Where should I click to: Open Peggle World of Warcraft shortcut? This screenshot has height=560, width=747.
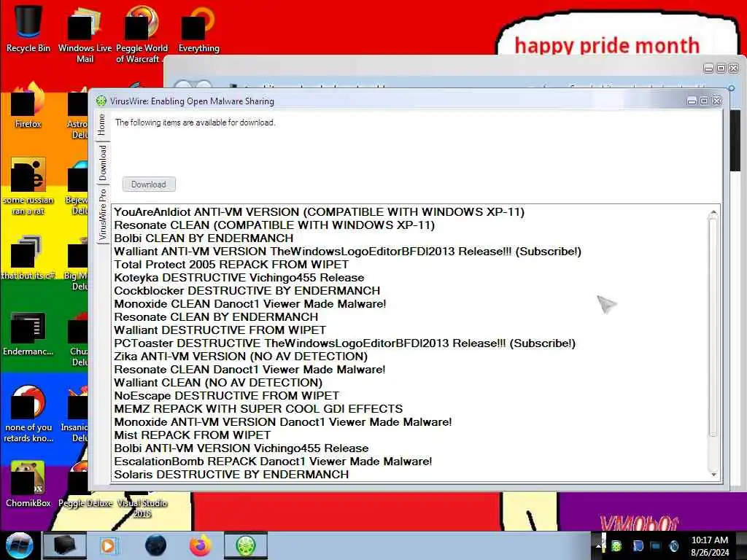(x=142, y=34)
